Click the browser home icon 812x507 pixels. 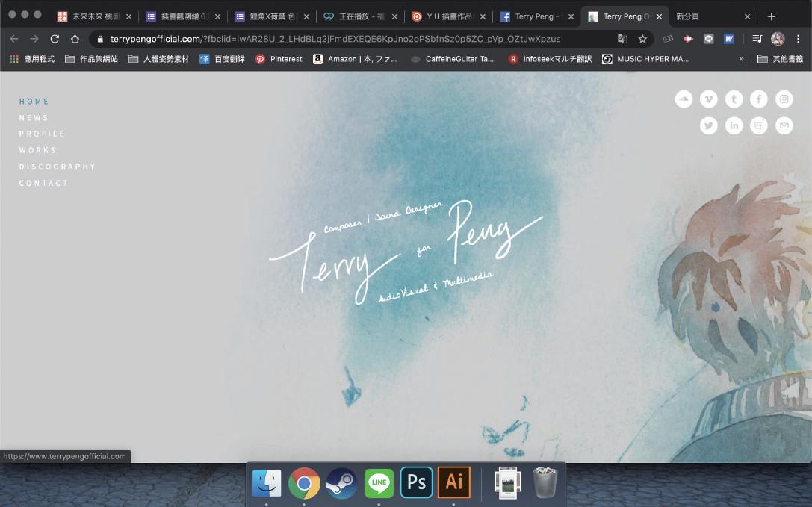coord(75,39)
